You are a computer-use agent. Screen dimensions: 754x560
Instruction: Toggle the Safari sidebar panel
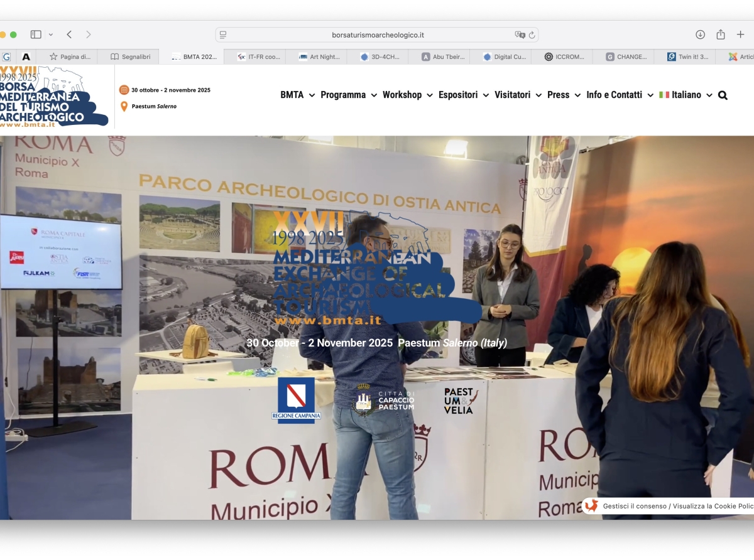point(36,35)
